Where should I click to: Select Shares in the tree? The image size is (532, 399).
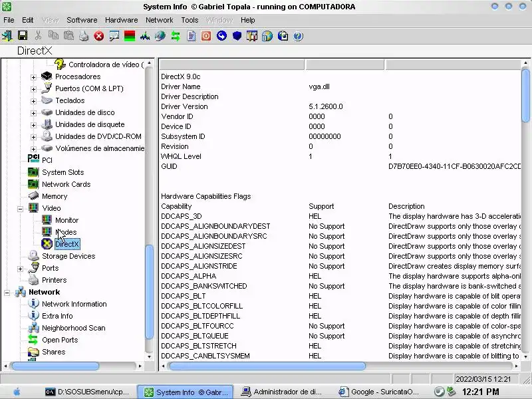(53, 352)
